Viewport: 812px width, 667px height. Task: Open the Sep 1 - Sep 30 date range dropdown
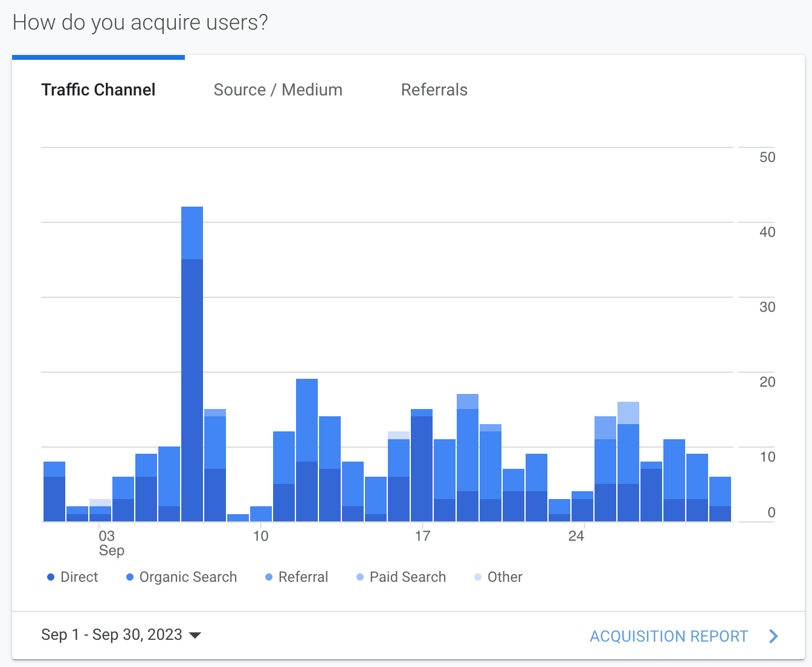point(112,635)
